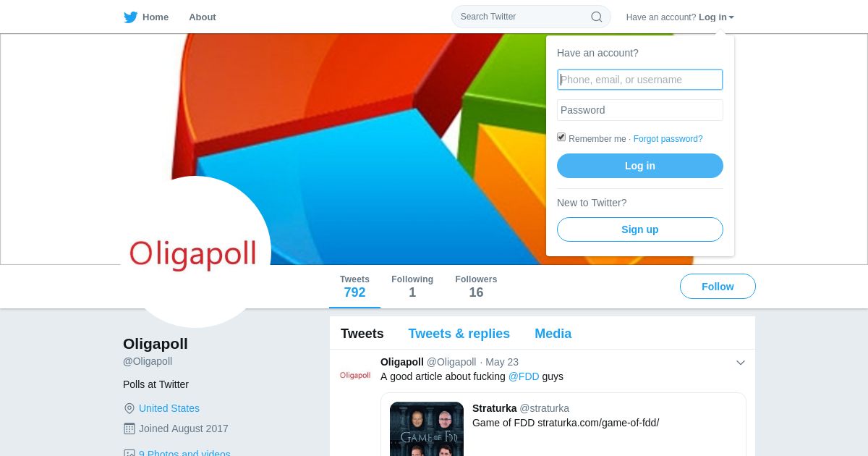This screenshot has width=868, height=456.
Task: Open the Game of FDD article thumbnail
Action: tap(427, 428)
